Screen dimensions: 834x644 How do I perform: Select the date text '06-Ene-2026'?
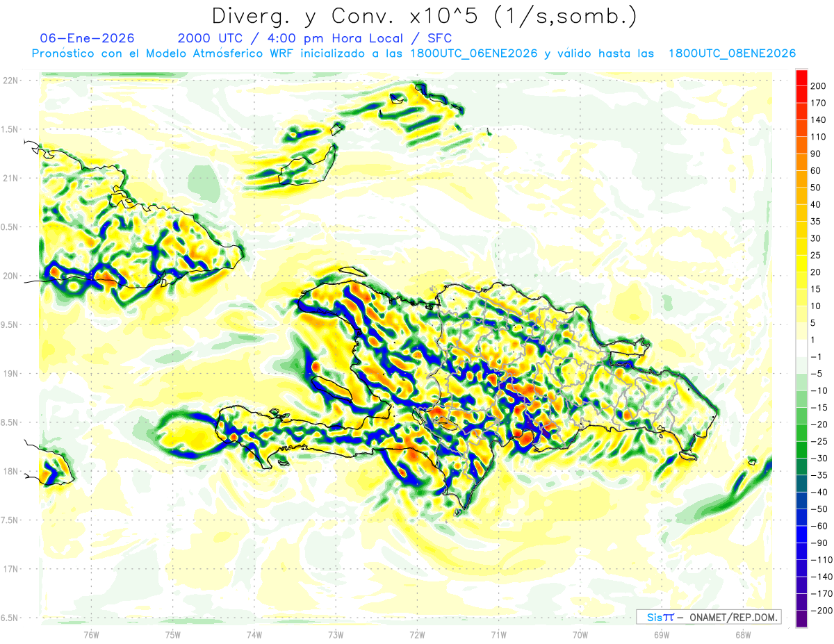point(88,38)
